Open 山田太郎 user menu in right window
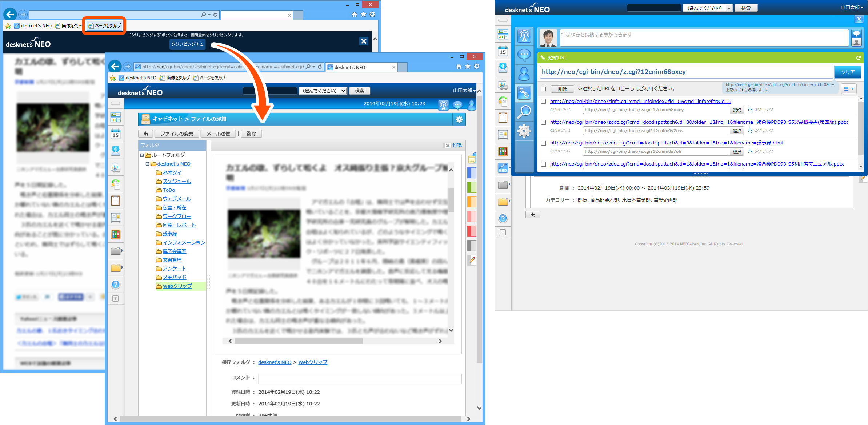 coord(852,8)
